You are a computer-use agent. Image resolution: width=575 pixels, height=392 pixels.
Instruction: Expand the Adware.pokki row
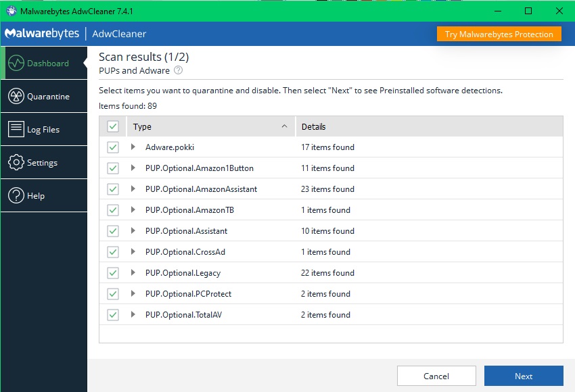click(133, 147)
